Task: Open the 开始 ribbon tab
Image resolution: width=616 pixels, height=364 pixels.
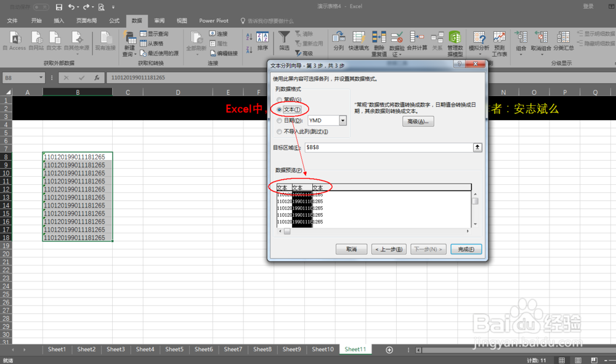Action: coord(36,21)
